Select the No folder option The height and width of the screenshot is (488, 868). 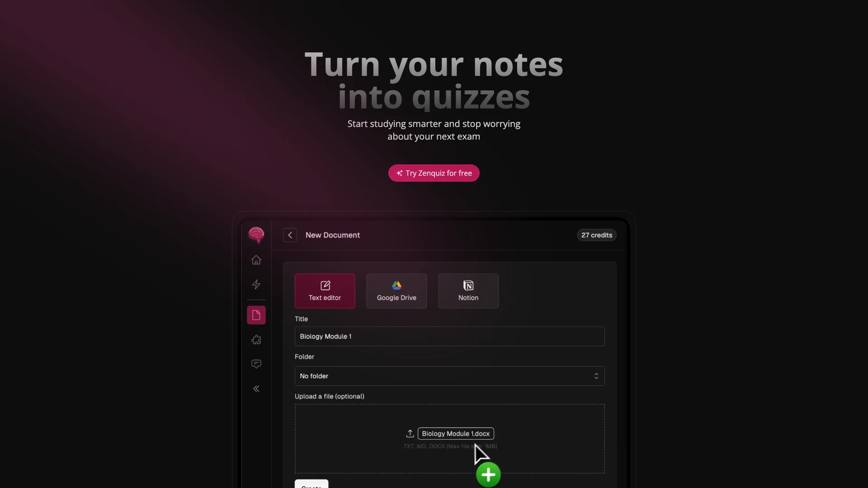[x=449, y=375]
